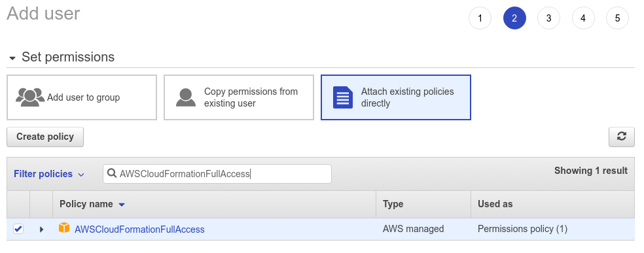Jump to step 4 of the wizard
The height and width of the screenshot is (253, 644).
click(x=582, y=18)
